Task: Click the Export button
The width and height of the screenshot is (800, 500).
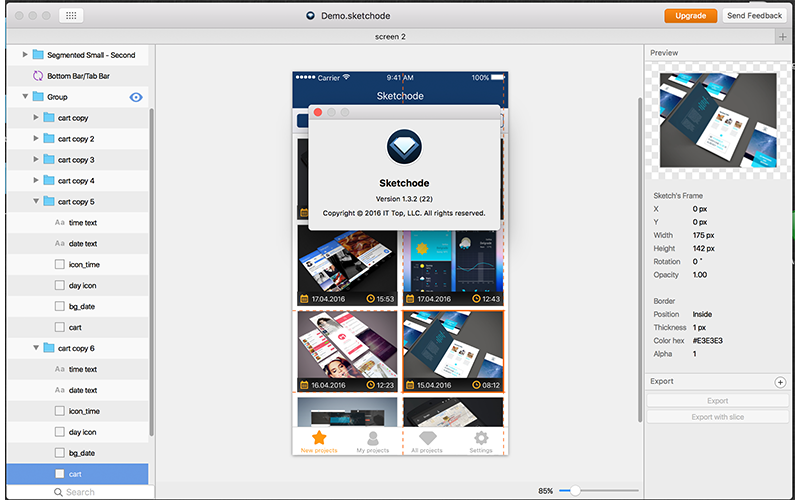Action: 717,401
